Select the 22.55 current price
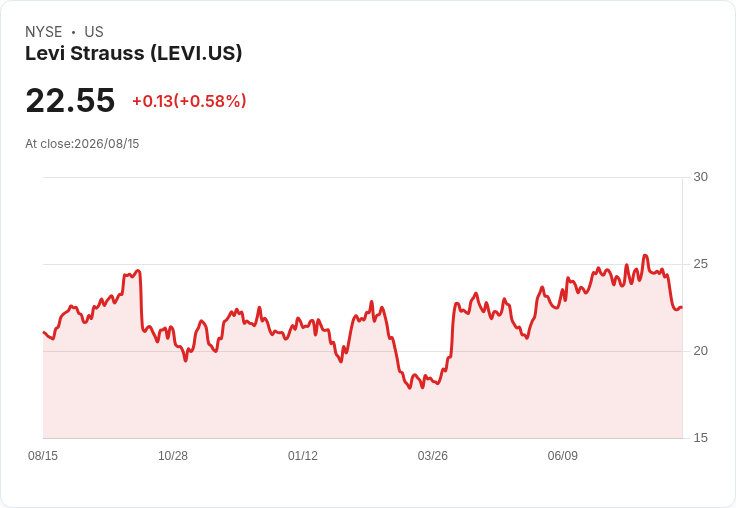 click(70, 100)
